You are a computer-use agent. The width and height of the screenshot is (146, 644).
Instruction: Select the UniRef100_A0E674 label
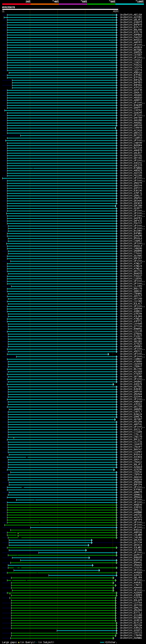click(131, 384)
